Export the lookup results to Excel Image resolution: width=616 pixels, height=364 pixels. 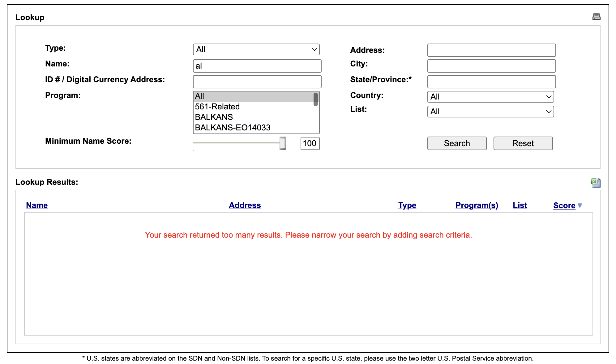tap(595, 182)
